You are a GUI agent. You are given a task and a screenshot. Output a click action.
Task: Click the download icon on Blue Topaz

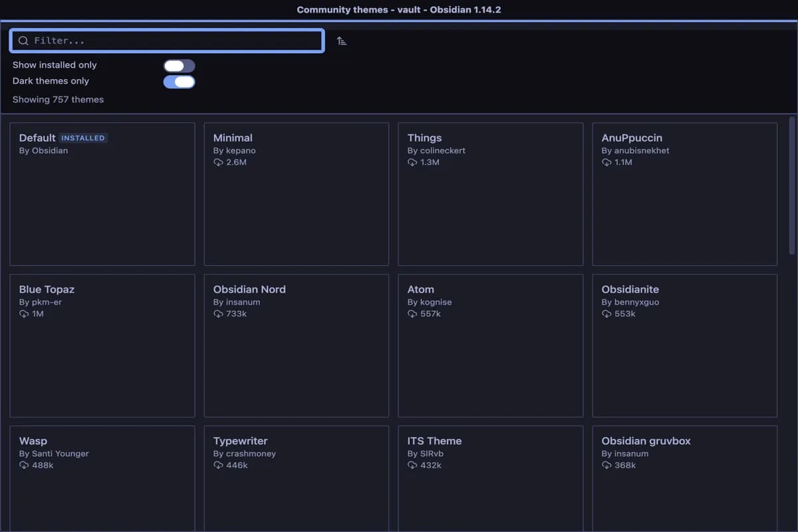point(24,314)
